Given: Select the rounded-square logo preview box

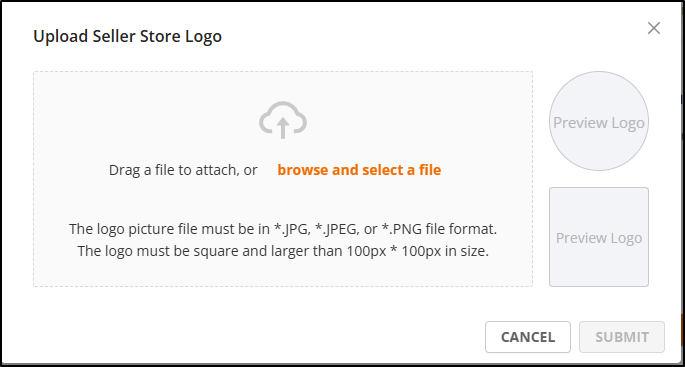Looking at the screenshot, I should pyautogui.click(x=599, y=237).
